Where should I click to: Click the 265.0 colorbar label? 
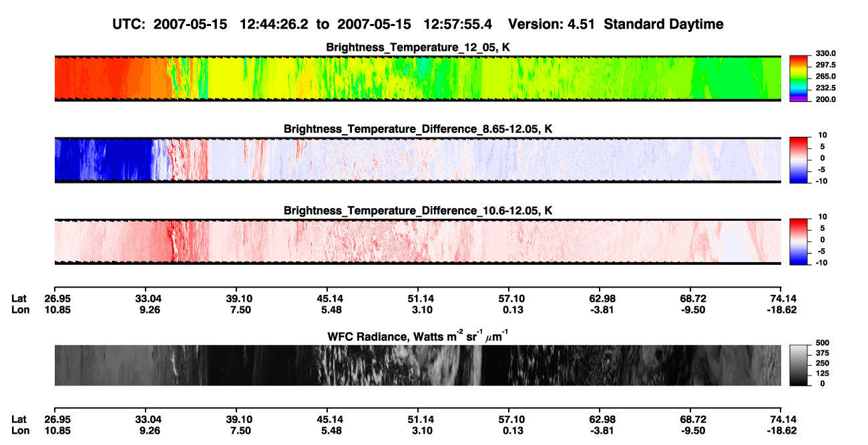click(x=825, y=76)
